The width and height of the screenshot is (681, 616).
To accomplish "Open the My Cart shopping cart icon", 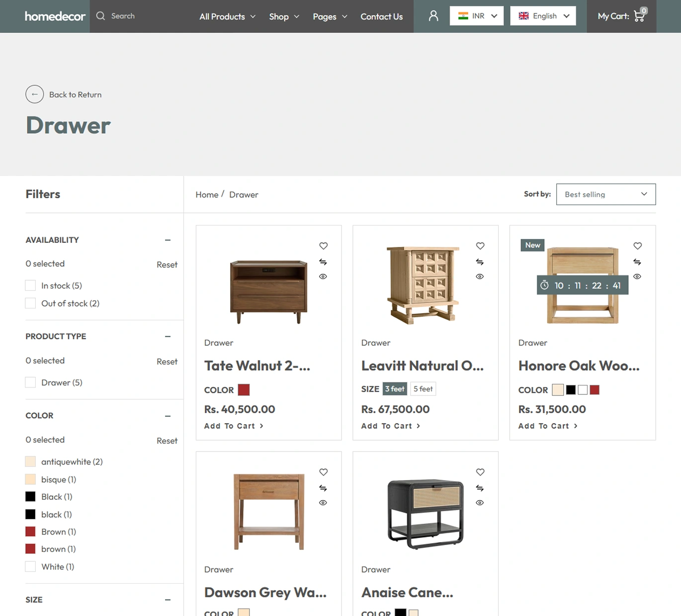I will pos(639,16).
